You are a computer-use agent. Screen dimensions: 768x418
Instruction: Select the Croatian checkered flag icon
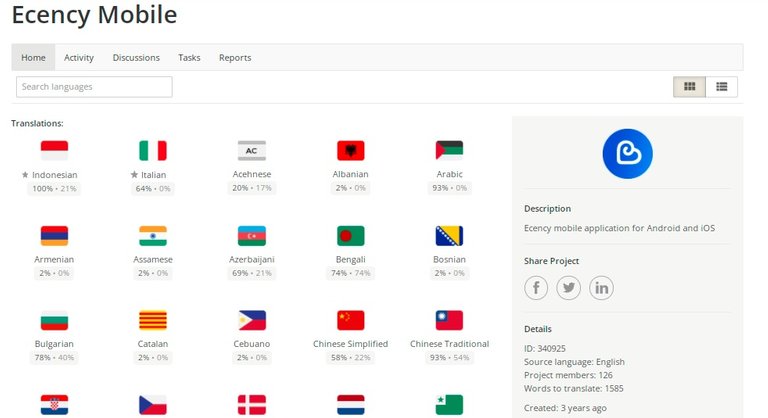[54, 405]
